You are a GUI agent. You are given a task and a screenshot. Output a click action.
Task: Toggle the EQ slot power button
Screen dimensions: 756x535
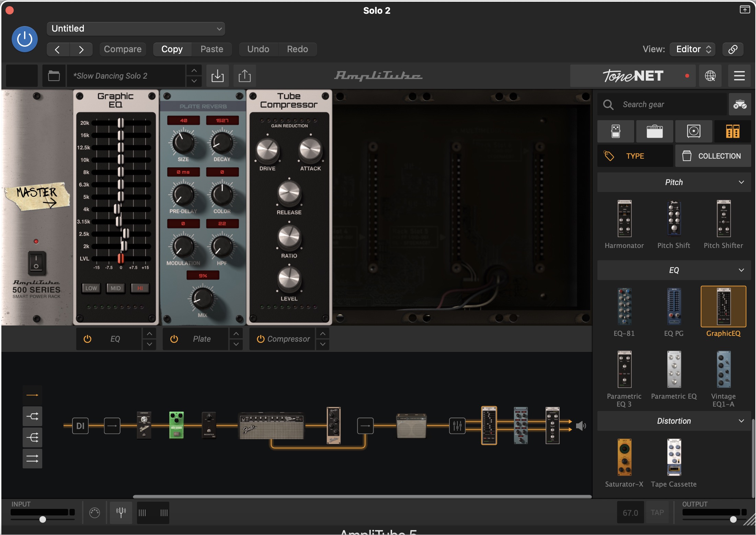point(88,339)
